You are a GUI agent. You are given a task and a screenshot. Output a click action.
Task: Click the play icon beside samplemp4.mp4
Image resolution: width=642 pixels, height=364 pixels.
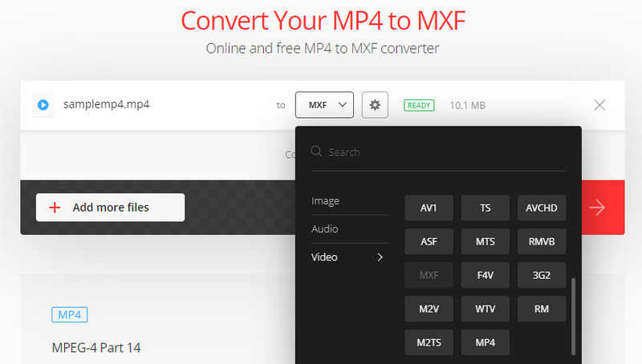point(43,104)
